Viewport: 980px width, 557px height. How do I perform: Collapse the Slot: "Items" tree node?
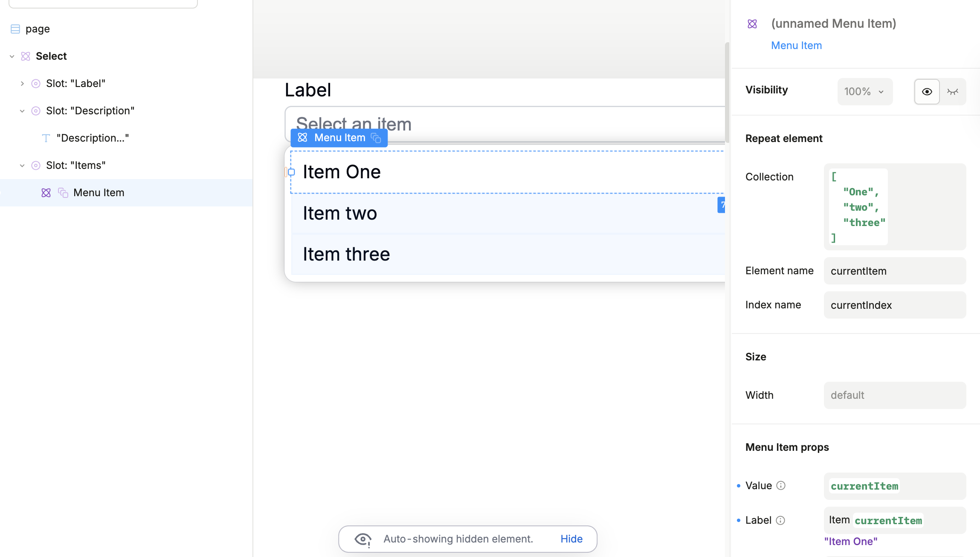click(x=22, y=165)
